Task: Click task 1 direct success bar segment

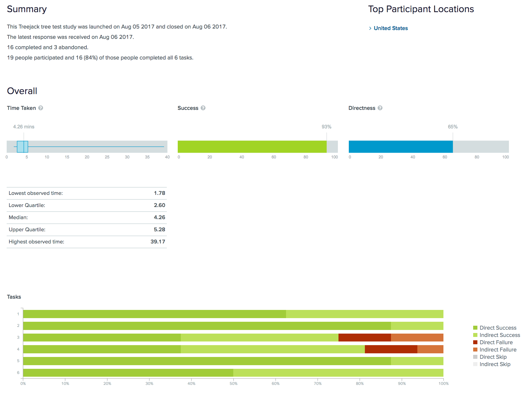Action: click(154, 314)
